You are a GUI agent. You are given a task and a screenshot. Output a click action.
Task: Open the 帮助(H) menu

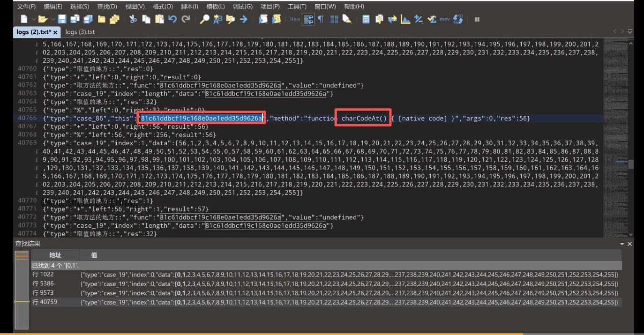tap(354, 7)
